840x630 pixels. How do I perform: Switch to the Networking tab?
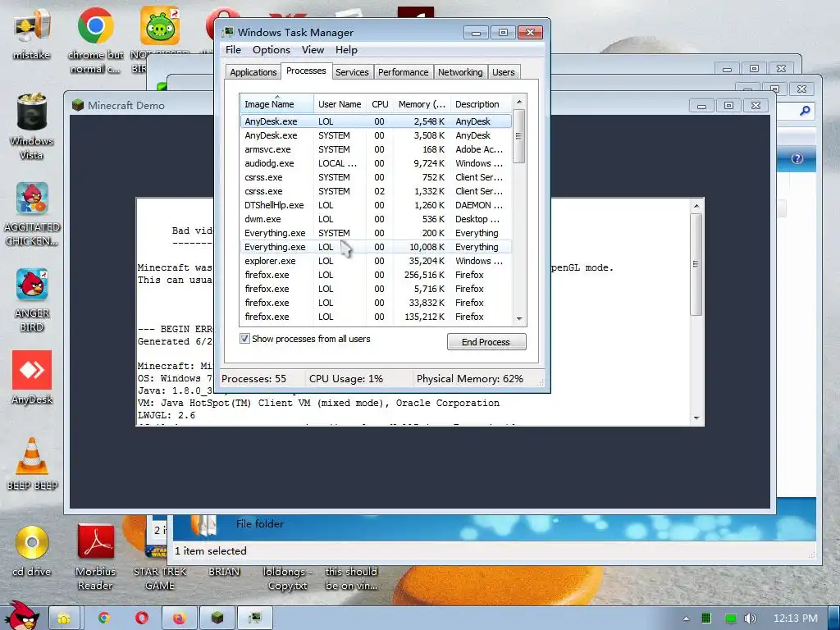click(x=460, y=72)
